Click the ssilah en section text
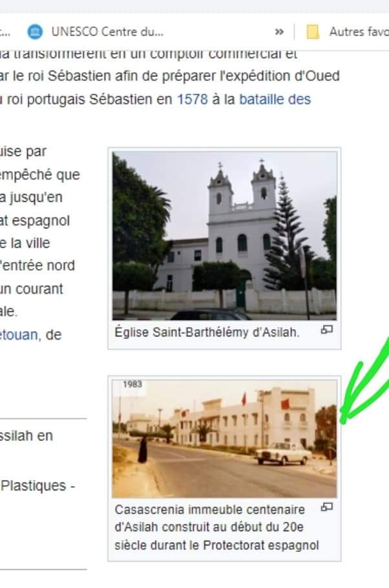 pyautogui.click(x=26, y=436)
